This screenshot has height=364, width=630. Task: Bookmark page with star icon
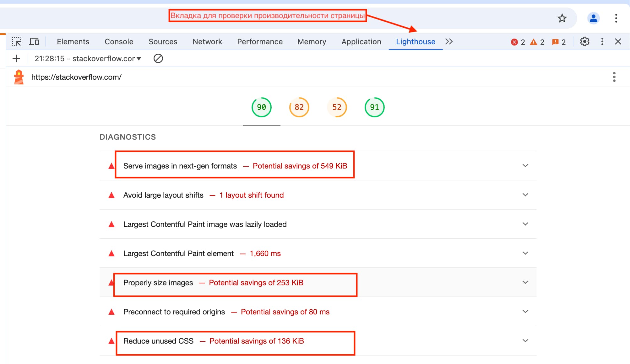coord(562,18)
